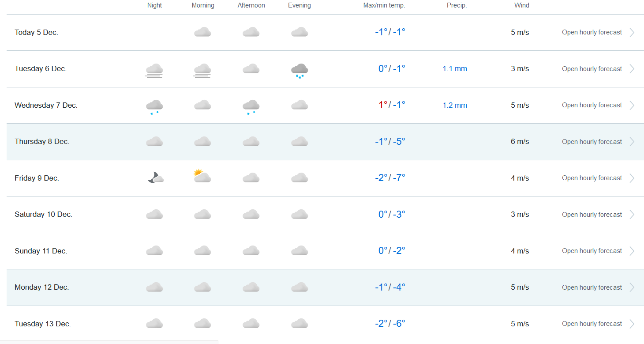The height and width of the screenshot is (344, 644).
Task: Expand Today 5 Dec. row chevron
Action: click(x=632, y=32)
